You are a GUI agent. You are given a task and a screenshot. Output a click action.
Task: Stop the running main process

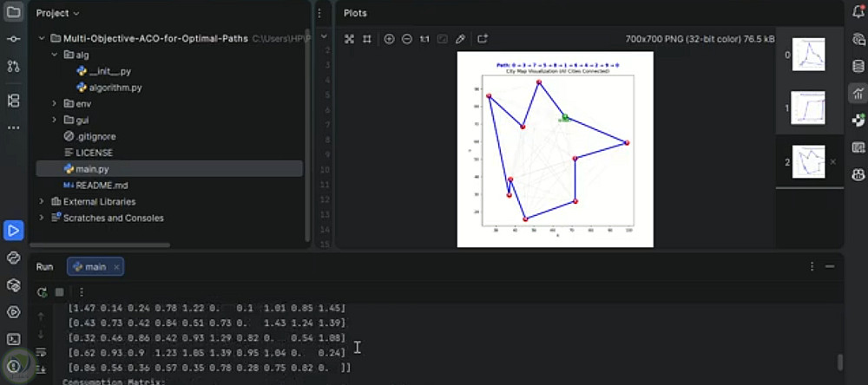point(60,292)
